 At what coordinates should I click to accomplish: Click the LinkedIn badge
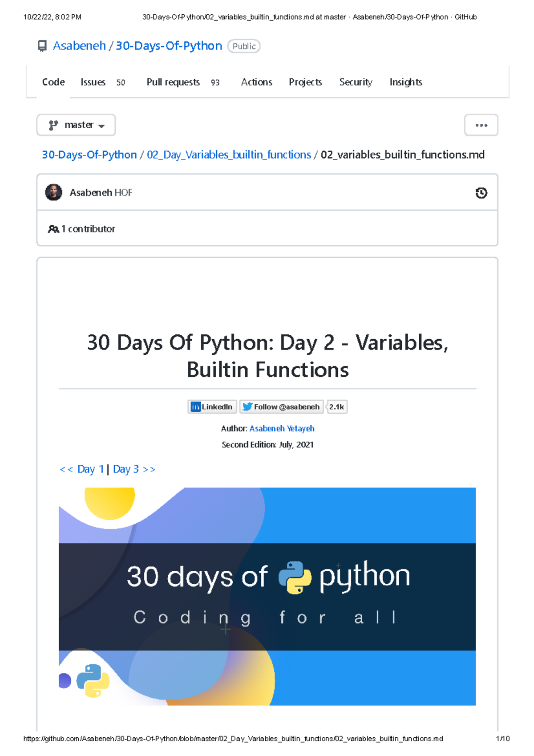[x=212, y=407]
